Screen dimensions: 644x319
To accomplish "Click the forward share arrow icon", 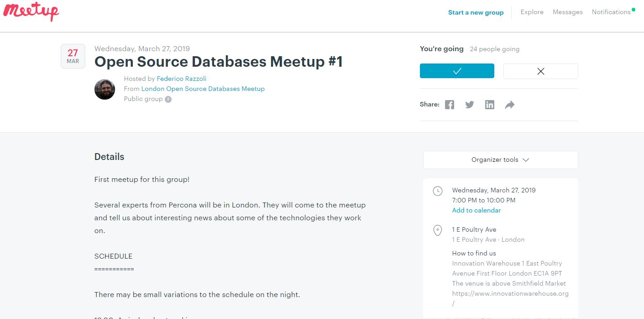I will pos(510,105).
